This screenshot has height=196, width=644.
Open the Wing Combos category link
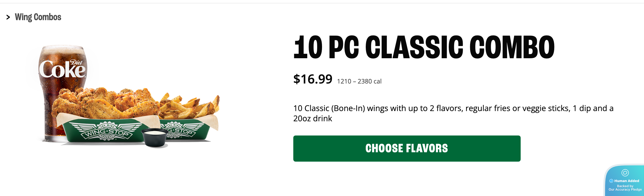[x=38, y=17]
